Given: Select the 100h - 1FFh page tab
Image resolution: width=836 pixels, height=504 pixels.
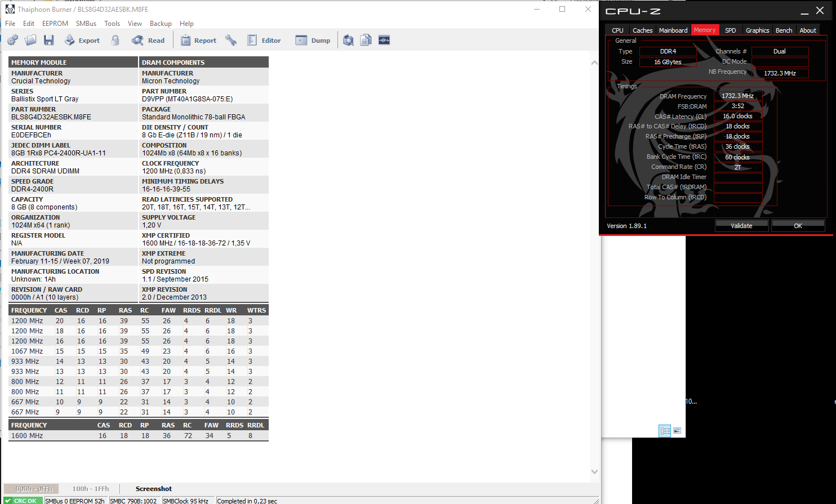Looking at the screenshot, I should [91, 489].
